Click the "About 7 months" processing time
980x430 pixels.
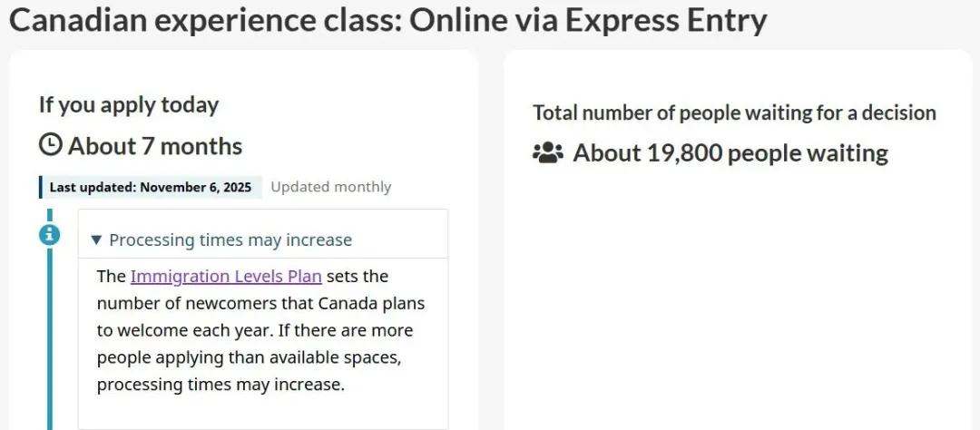(155, 146)
